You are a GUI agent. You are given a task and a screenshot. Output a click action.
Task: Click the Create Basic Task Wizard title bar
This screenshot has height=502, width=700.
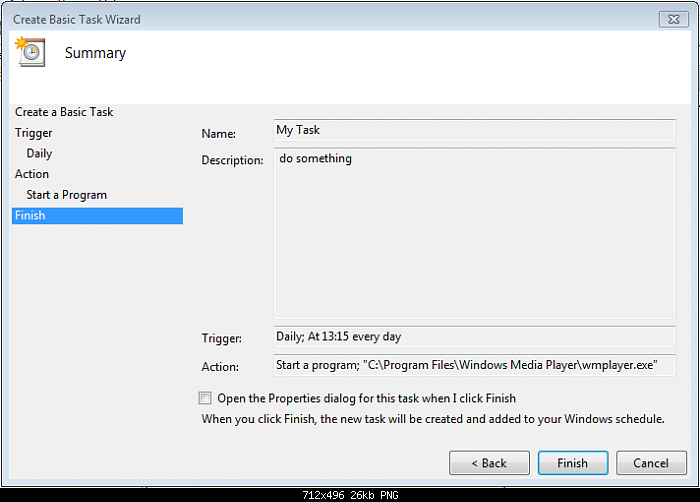(x=300, y=19)
